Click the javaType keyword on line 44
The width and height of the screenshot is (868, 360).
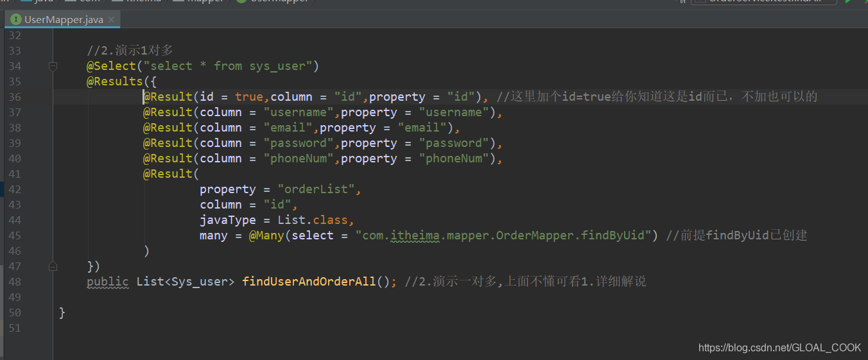(228, 220)
